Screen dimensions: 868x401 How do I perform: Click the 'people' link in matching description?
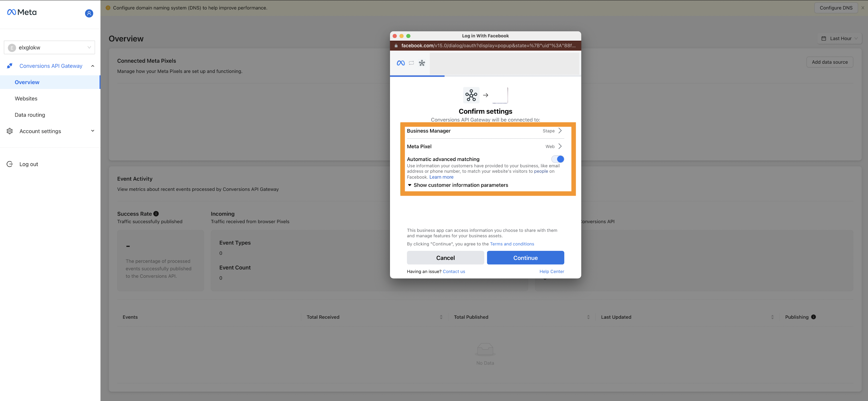click(541, 171)
